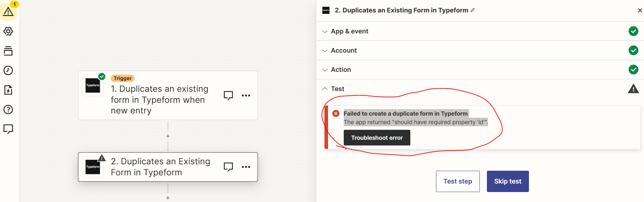Open Zap settings gear icon
This screenshot has width=644, height=202.
pos(8,31)
